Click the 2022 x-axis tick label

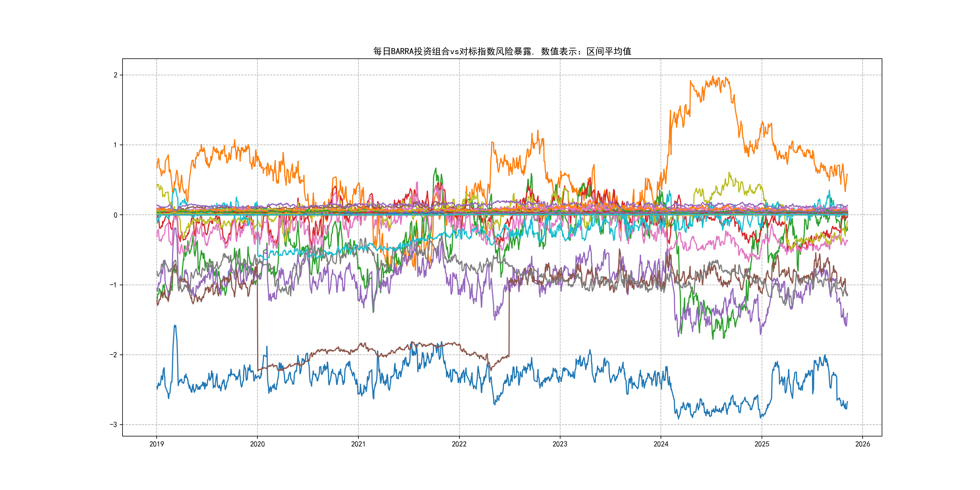[459, 444]
